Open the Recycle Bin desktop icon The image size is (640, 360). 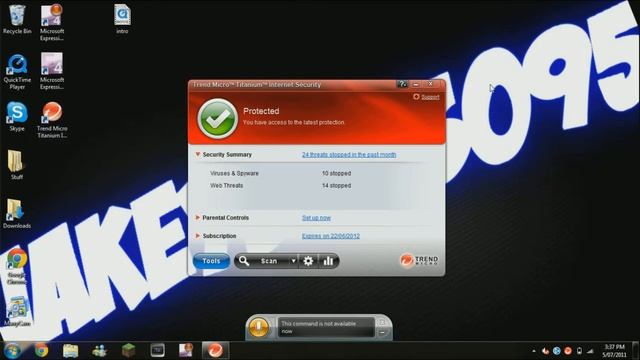[x=17, y=19]
